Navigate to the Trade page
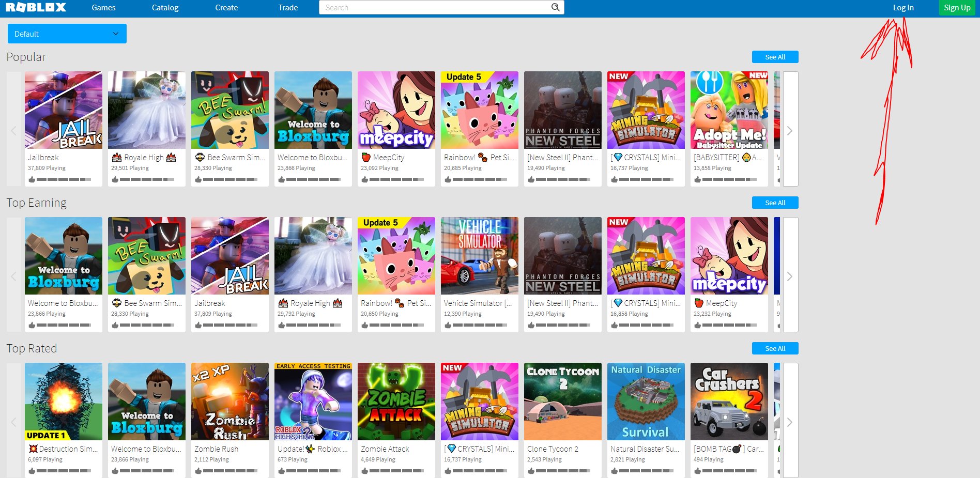The width and height of the screenshot is (980, 478). (288, 8)
